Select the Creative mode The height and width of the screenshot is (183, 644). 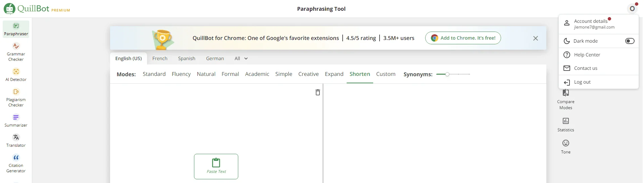click(308, 74)
